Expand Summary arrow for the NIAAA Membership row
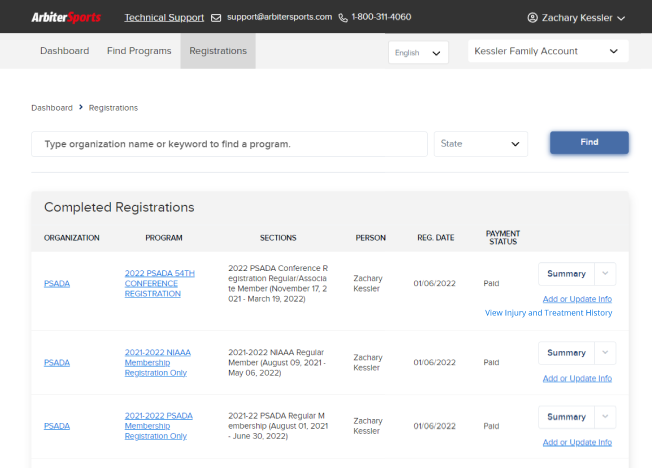 pos(605,353)
